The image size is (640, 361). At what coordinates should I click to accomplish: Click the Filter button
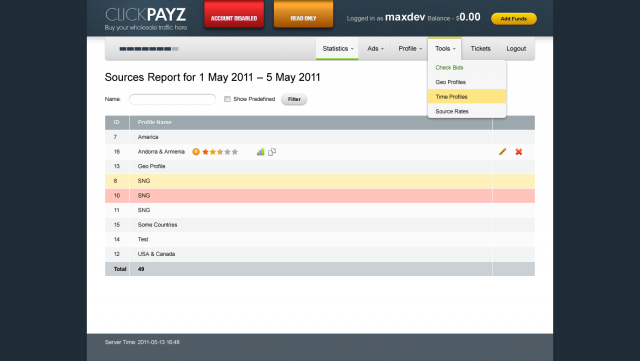tap(294, 99)
